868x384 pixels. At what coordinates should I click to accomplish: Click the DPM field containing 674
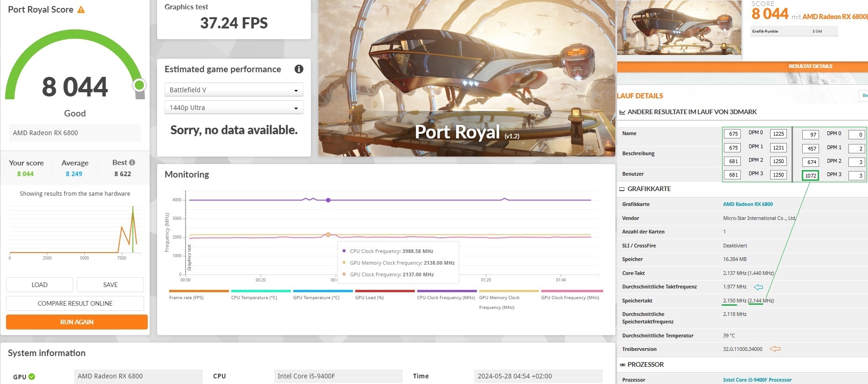click(x=811, y=162)
